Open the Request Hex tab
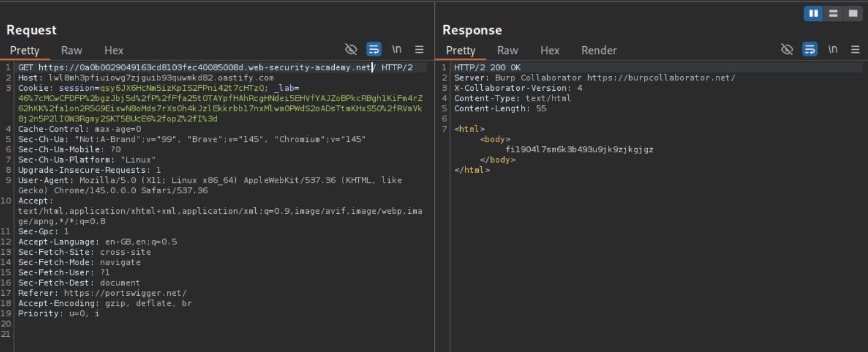The image size is (868, 352). tap(114, 50)
